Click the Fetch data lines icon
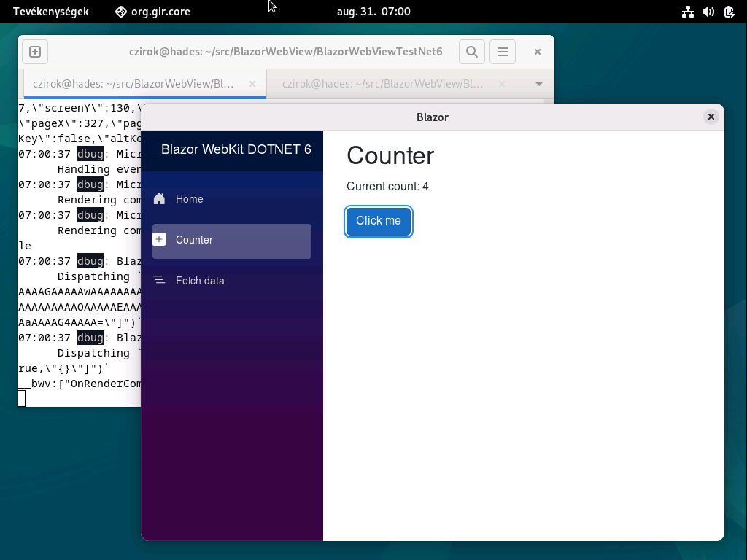The image size is (747, 560). pyautogui.click(x=159, y=279)
